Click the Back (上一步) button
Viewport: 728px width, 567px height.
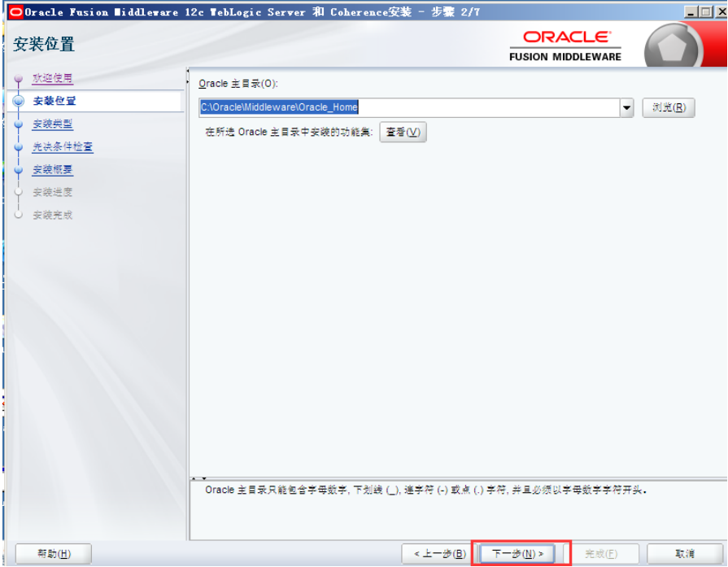439,553
